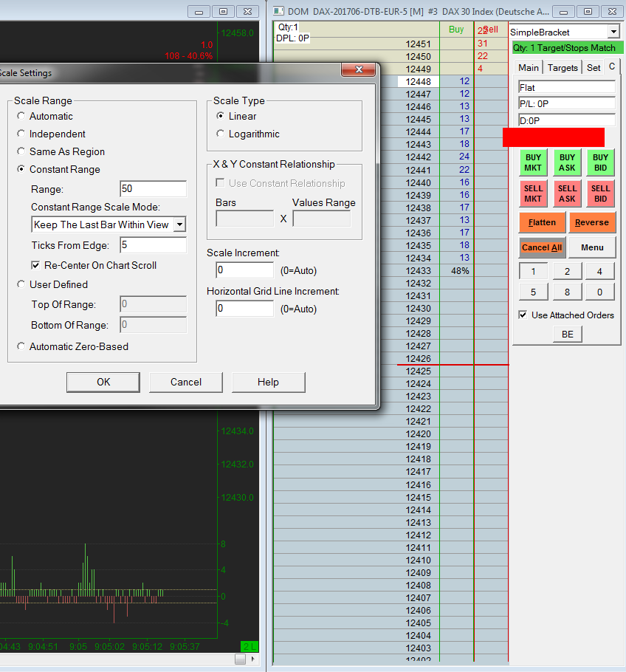Close the Scale Settings dialog
Viewport: 626px width, 672px height.
pos(359,69)
